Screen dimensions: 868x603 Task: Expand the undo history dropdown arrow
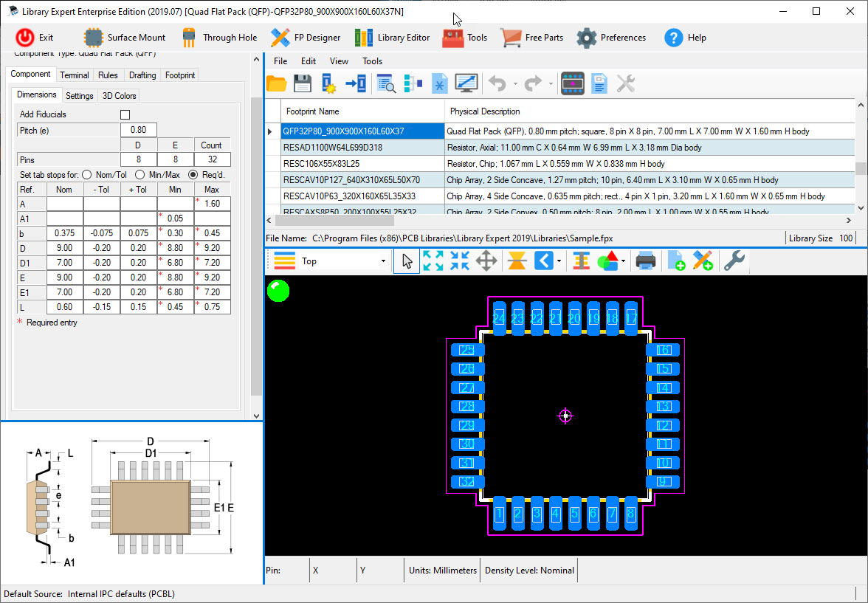(x=515, y=84)
